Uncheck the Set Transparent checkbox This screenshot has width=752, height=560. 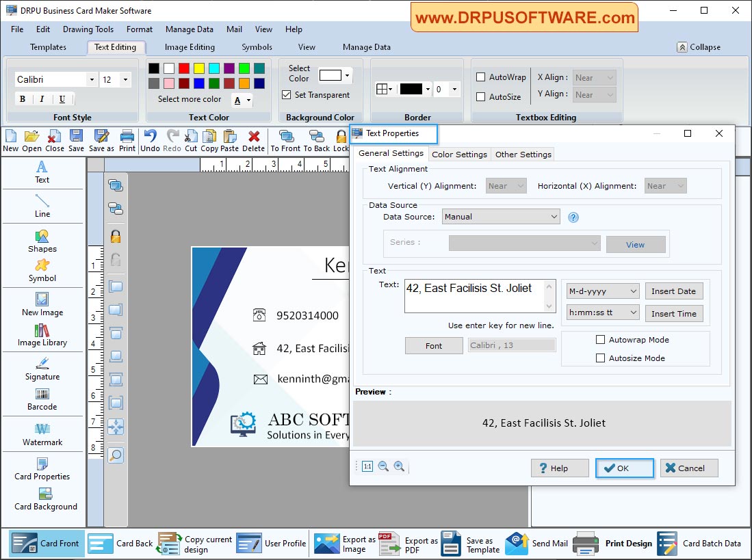click(x=287, y=95)
